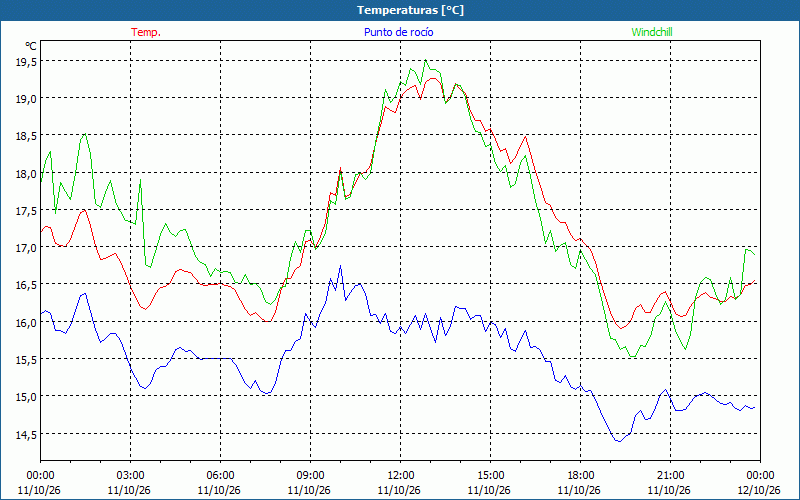
Task: Click the 12/10/26 date label
Action: (x=759, y=490)
